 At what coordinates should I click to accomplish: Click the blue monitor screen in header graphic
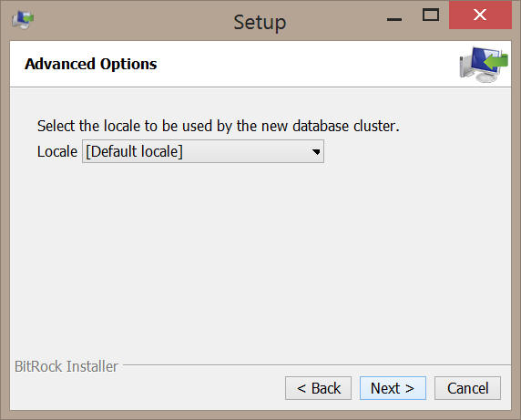point(485,59)
